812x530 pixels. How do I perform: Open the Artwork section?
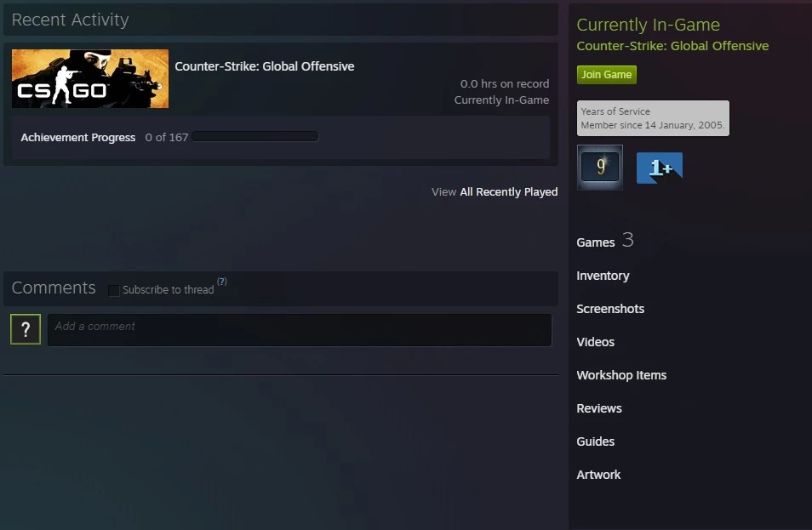(x=598, y=475)
